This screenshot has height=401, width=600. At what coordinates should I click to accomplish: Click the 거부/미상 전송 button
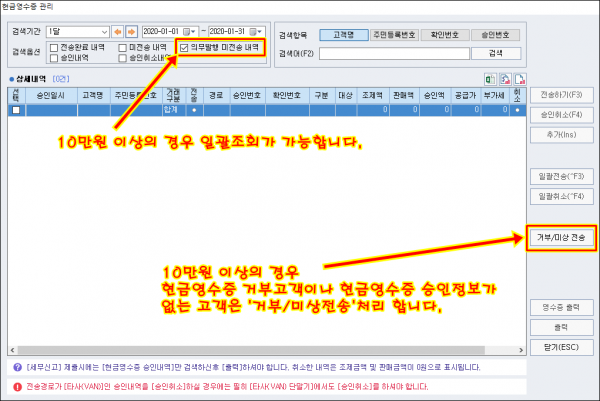coord(558,238)
